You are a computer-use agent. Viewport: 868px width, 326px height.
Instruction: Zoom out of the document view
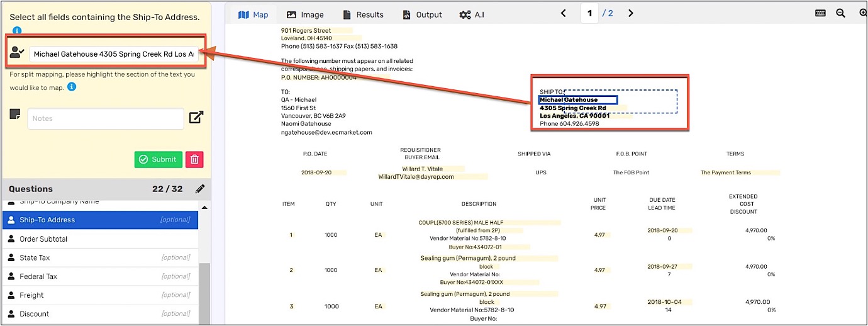840,13
